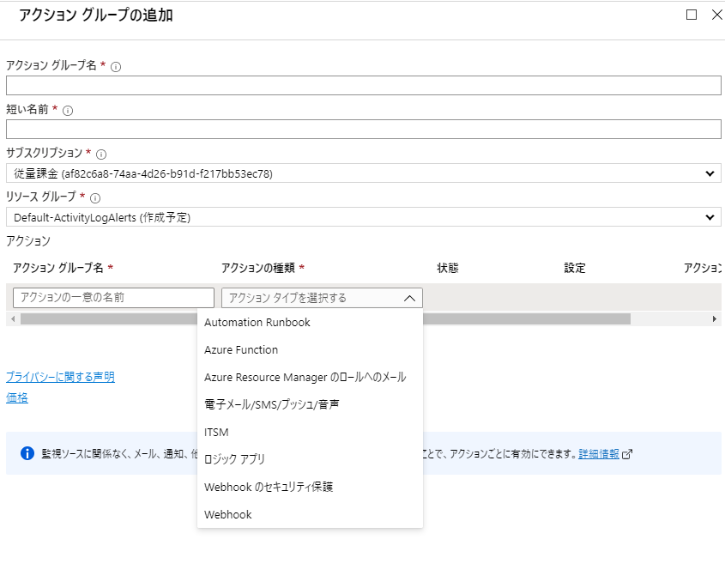Click right arrow of horizontal scrollbar

point(715,318)
